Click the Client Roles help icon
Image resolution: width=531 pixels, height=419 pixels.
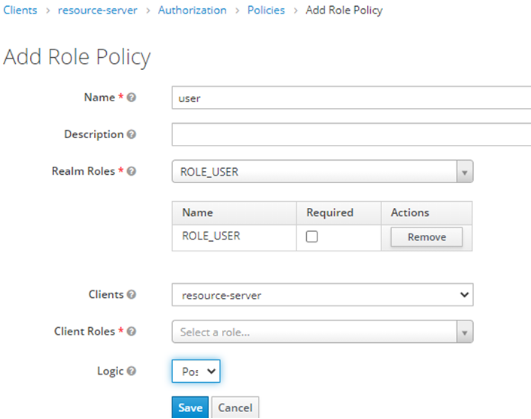(131, 331)
